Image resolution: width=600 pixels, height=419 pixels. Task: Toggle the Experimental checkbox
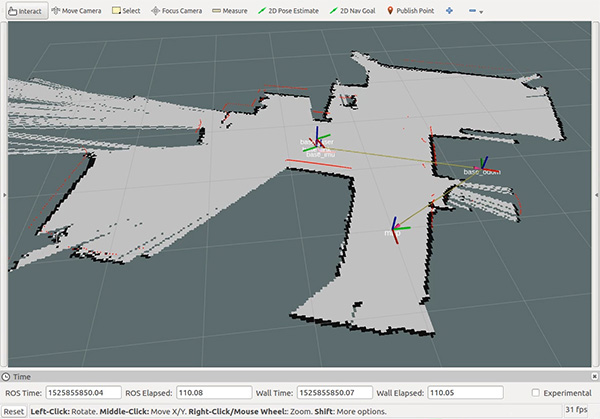coord(538,392)
